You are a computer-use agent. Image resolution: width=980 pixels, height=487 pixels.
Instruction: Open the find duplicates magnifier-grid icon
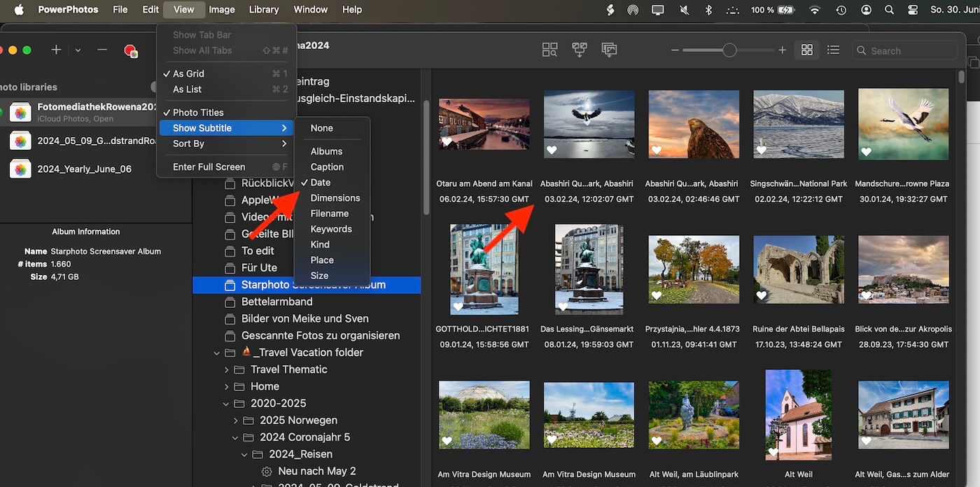pyautogui.click(x=549, y=50)
